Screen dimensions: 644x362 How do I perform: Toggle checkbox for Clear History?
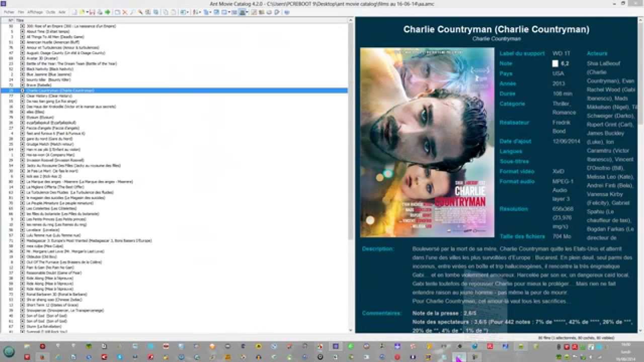23,96
